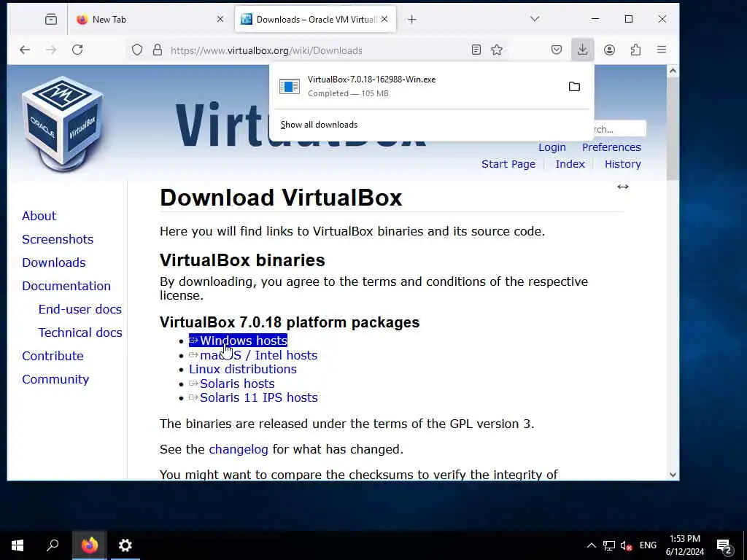Open the Settings gear taskbar icon

(125, 545)
